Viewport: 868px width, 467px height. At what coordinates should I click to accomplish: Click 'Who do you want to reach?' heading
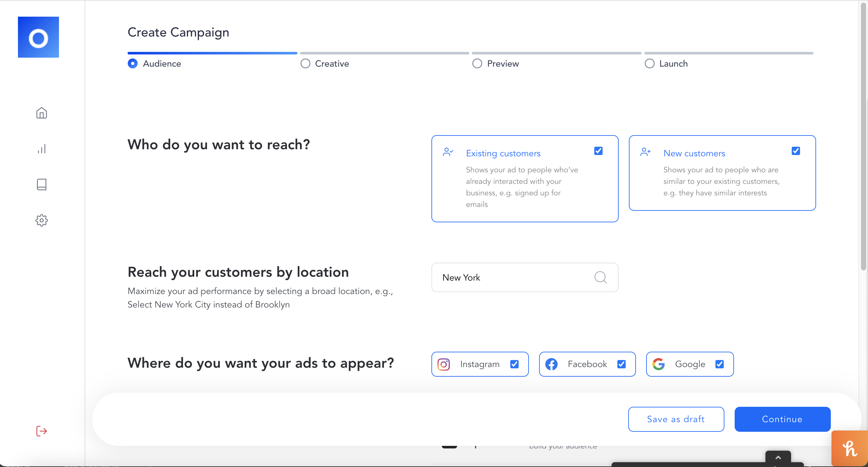pyautogui.click(x=219, y=145)
